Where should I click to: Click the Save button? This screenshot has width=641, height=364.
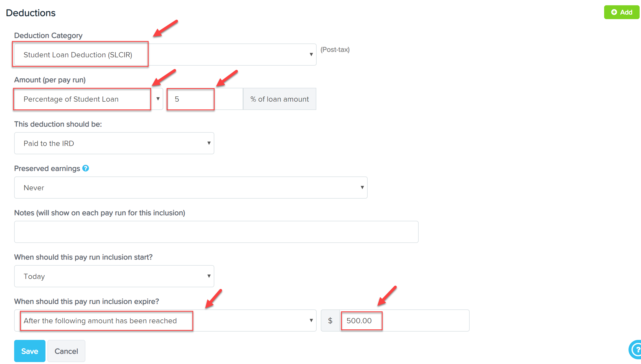[x=30, y=351]
